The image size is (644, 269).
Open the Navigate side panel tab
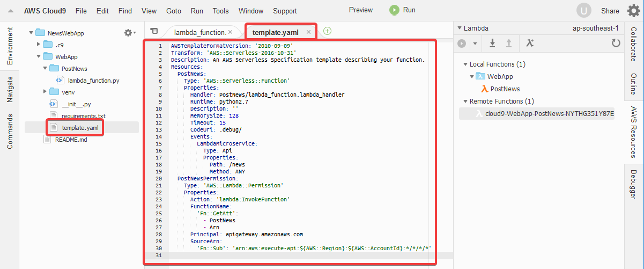10,90
